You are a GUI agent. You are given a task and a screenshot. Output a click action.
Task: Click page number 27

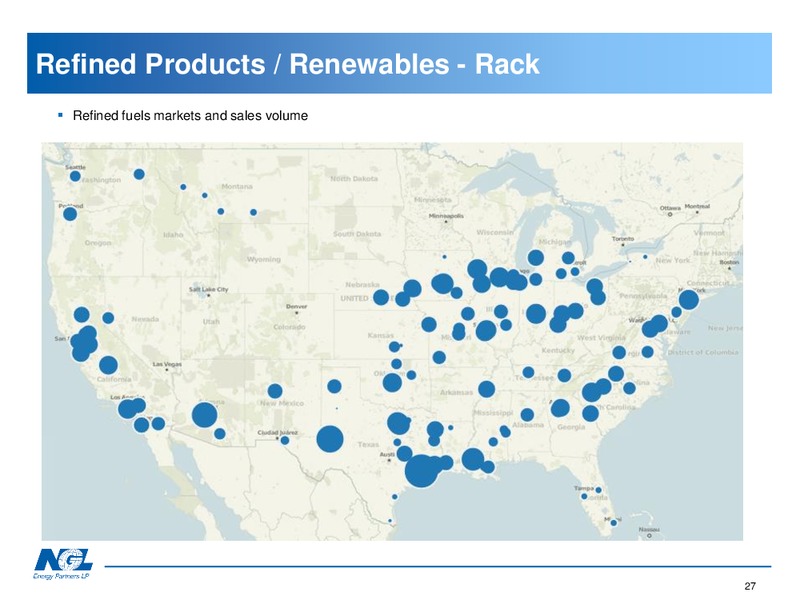[750, 586]
